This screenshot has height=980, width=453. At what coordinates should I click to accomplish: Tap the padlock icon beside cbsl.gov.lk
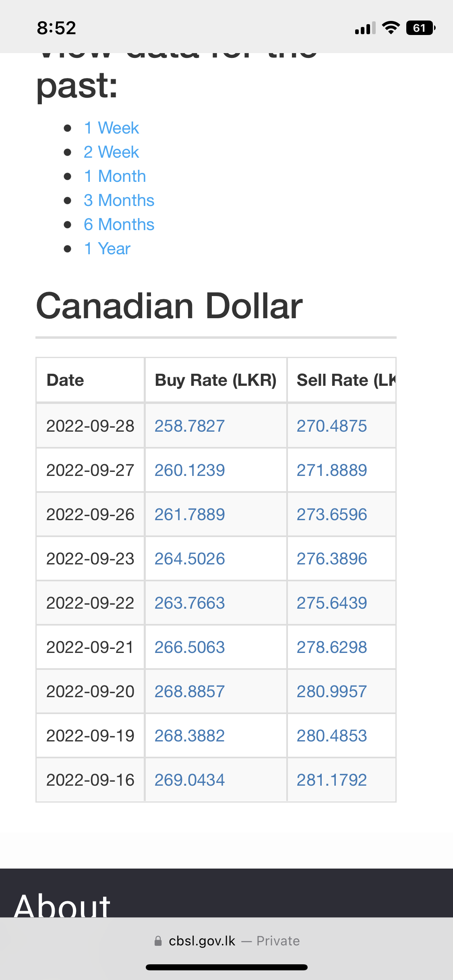(158, 941)
